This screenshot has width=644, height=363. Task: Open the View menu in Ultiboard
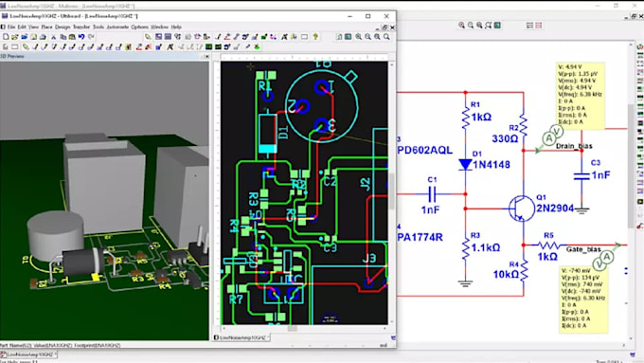click(x=34, y=27)
